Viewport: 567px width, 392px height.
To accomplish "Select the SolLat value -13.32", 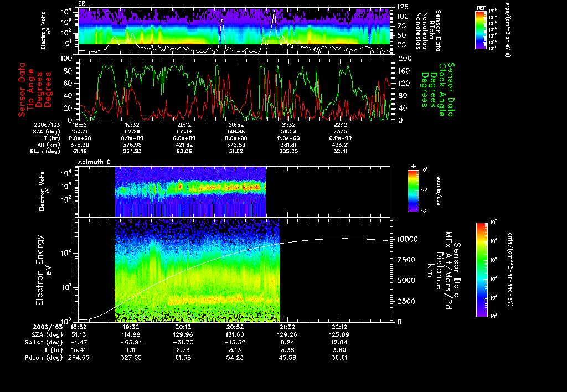I will point(234,342).
